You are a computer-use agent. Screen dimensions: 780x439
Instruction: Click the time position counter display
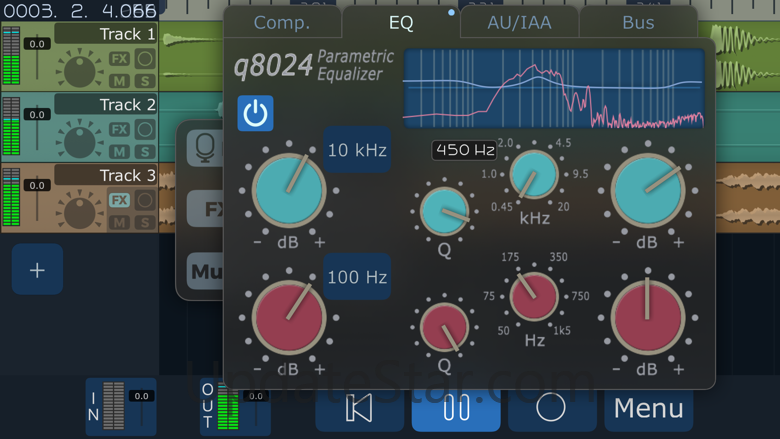tap(80, 10)
